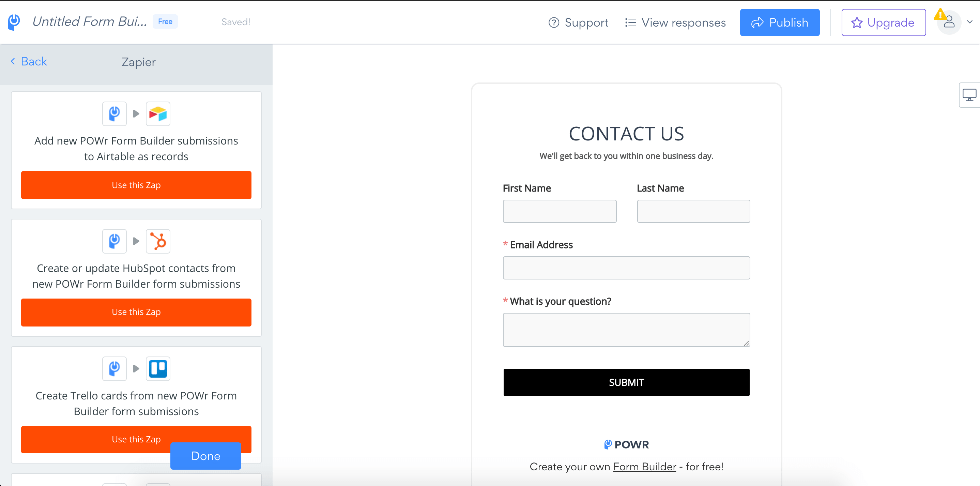Click the Trello icon in the third Zap card

[x=158, y=368]
